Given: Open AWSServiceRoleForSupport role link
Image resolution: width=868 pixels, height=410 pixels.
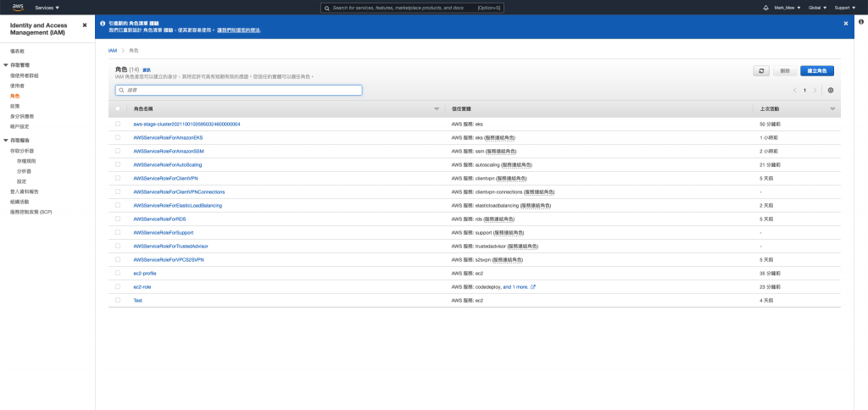Looking at the screenshot, I should (164, 232).
